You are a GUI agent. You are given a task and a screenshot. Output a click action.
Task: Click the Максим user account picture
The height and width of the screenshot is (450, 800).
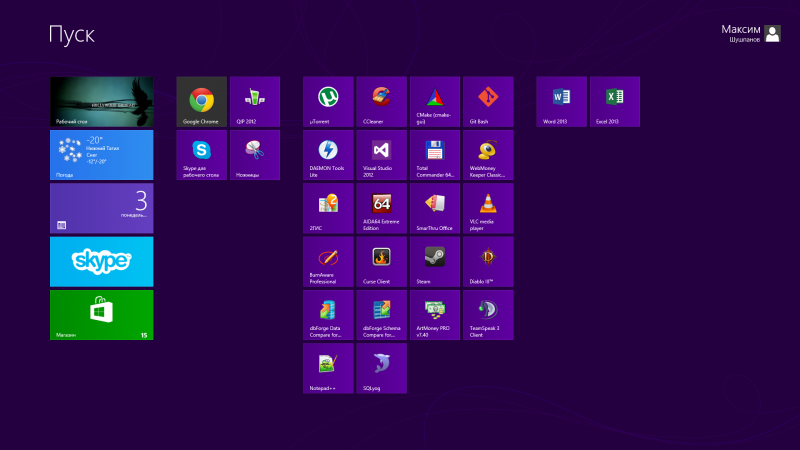772,34
